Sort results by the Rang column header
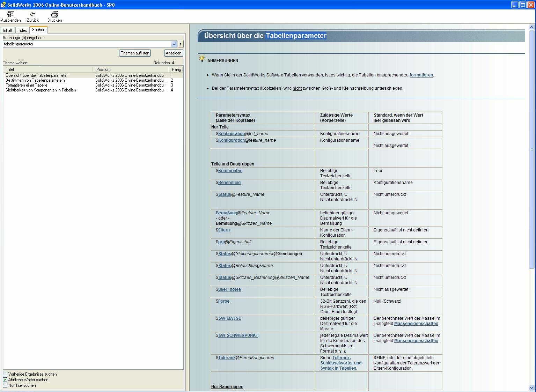The height and width of the screenshot is (392, 536). click(x=176, y=69)
